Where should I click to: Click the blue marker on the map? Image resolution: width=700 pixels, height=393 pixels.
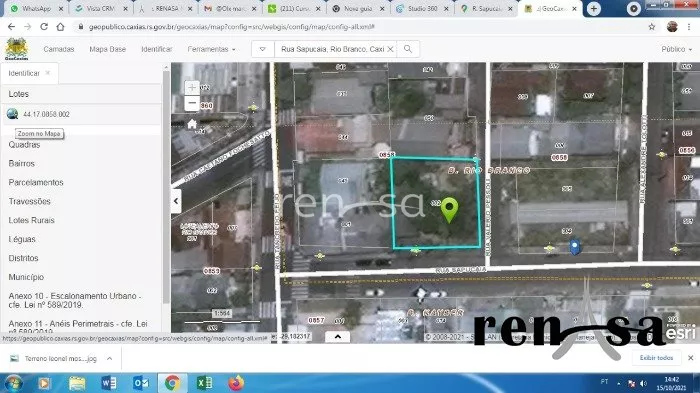point(575,247)
